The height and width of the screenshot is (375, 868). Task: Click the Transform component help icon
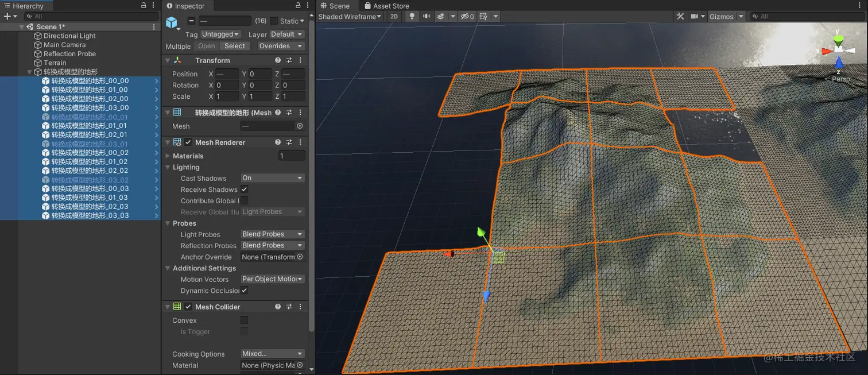click(278, 60)
